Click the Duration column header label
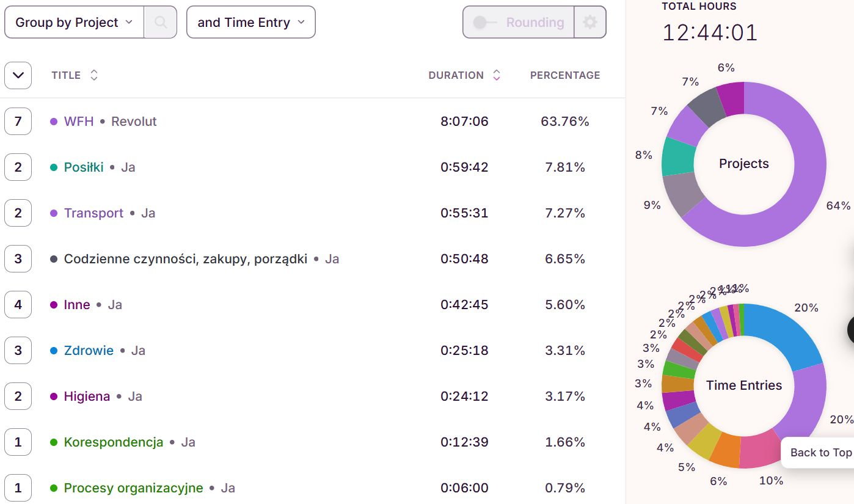 (456, 75)
